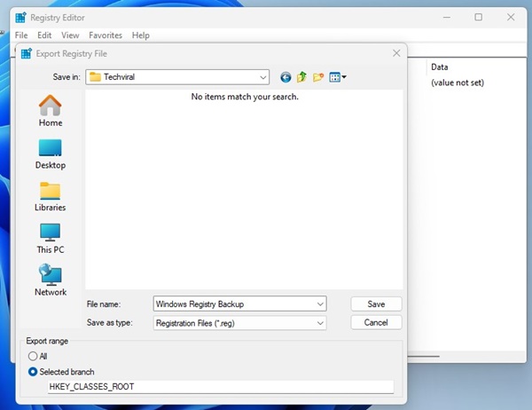Open Home in the places sidebar

pyautogui.click(x=51, y=111)
